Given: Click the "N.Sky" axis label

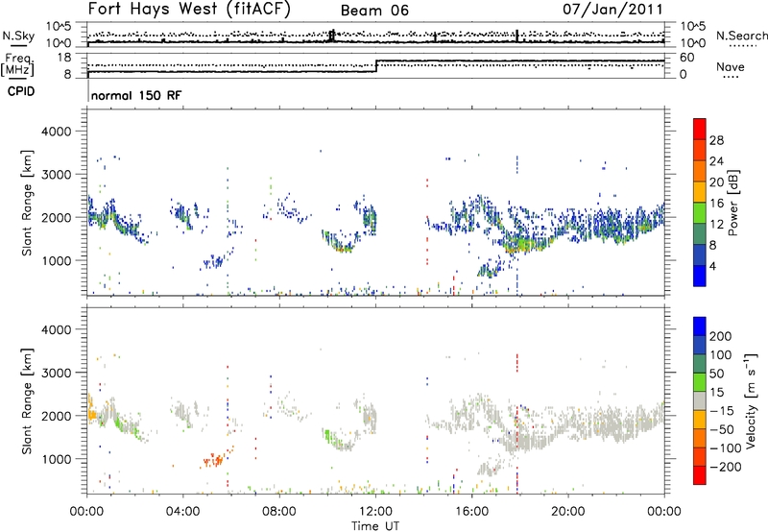Looking at the screenshot, I should [x=18, y=36].
